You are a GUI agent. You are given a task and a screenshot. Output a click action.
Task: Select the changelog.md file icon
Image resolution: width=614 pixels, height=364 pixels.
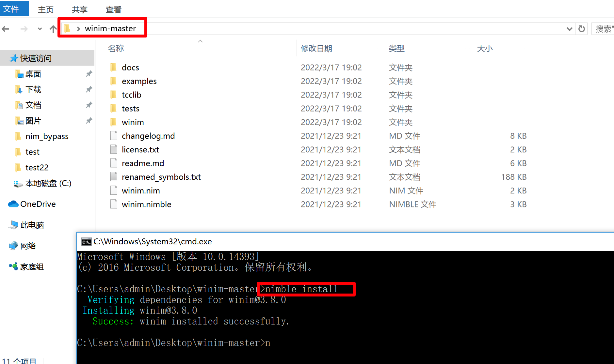click(114, 136)
